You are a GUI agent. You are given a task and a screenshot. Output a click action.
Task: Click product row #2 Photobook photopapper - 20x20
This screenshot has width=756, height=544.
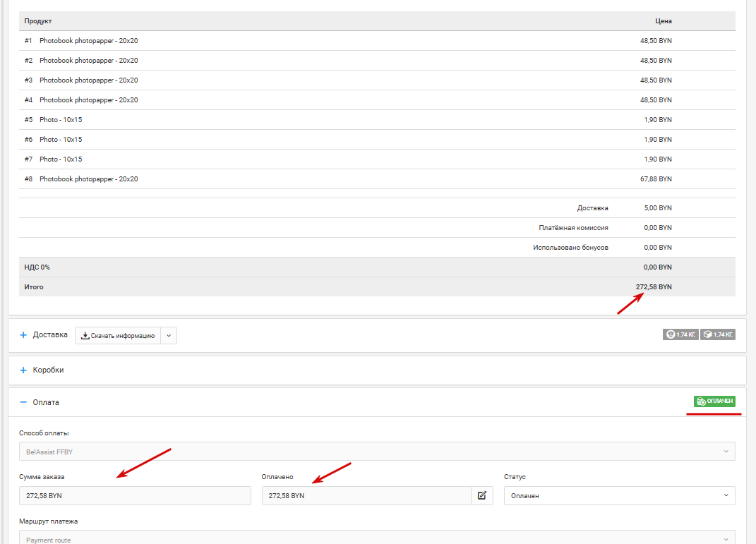377,61
